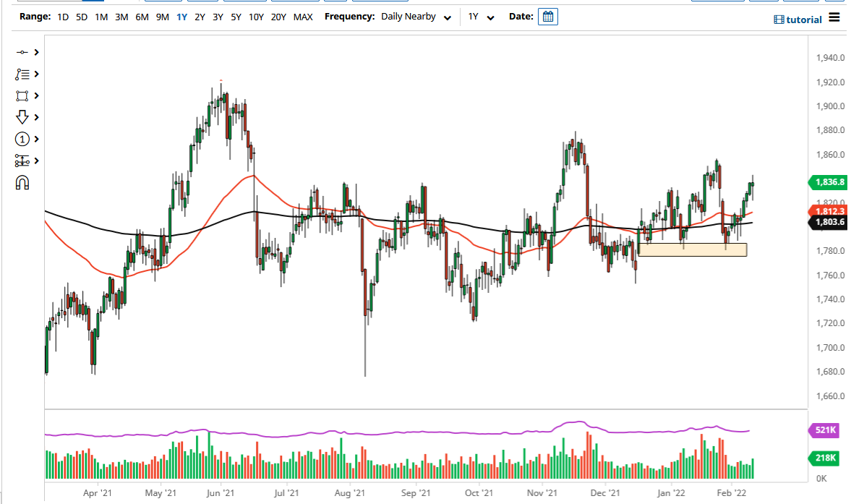Select the 1D range button

62,16
